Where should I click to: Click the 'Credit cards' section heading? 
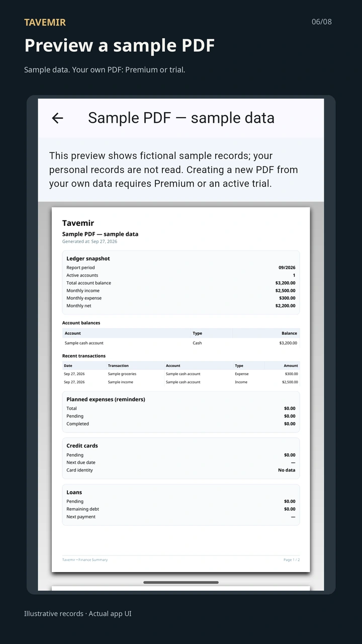click(x=82, y=446)
